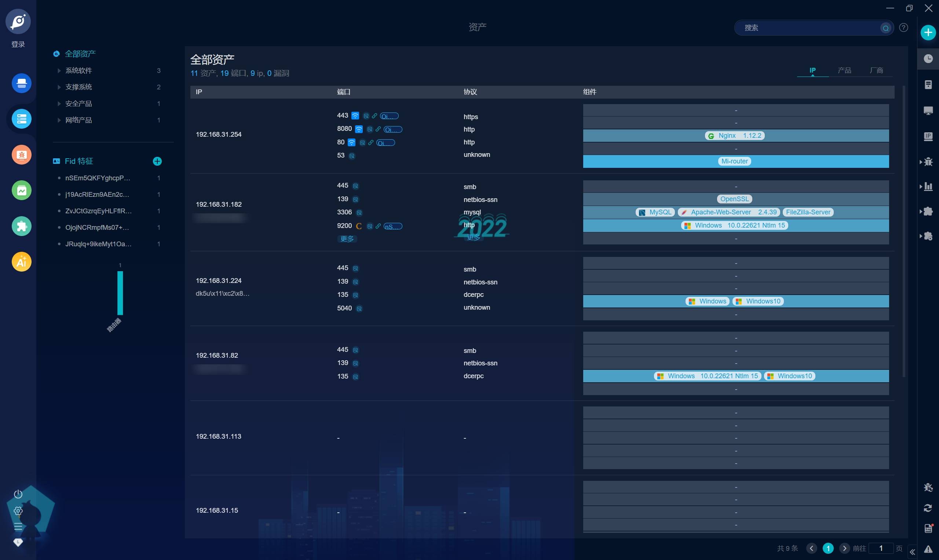Image resolution: width=939 pixels, height=560 pixels.
Task: Click the teal bar in Fid chart
Action: click(120, 293)
